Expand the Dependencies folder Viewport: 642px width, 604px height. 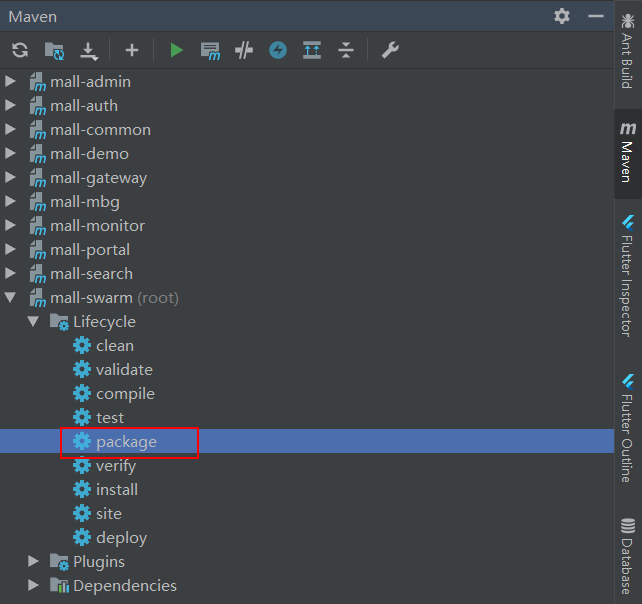[34, 585]
